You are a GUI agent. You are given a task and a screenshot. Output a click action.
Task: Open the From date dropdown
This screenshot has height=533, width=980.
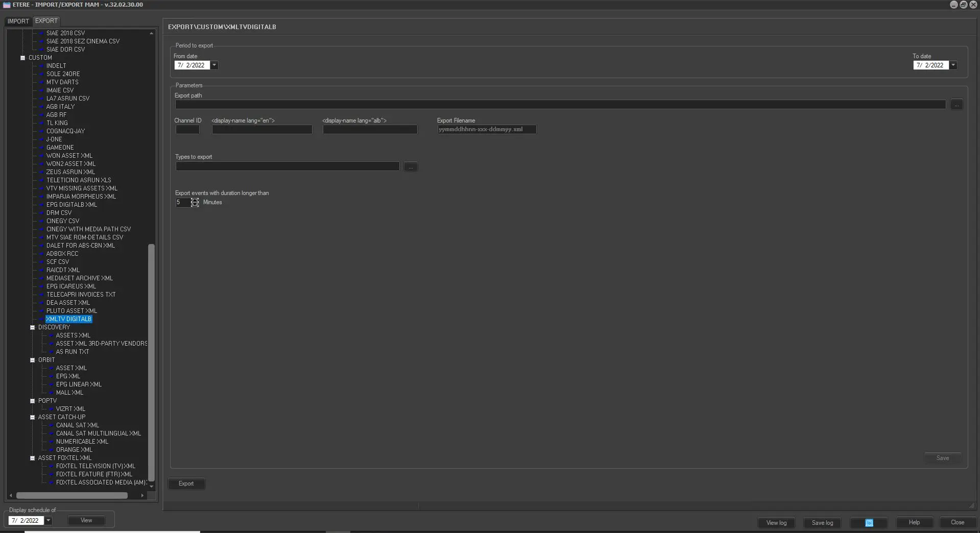(214, 65)
